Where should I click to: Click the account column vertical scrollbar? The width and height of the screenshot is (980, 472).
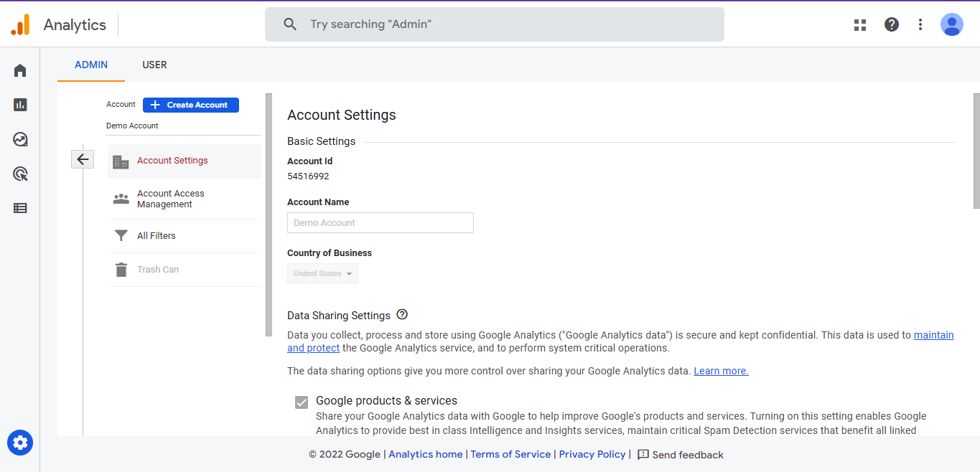269,214
